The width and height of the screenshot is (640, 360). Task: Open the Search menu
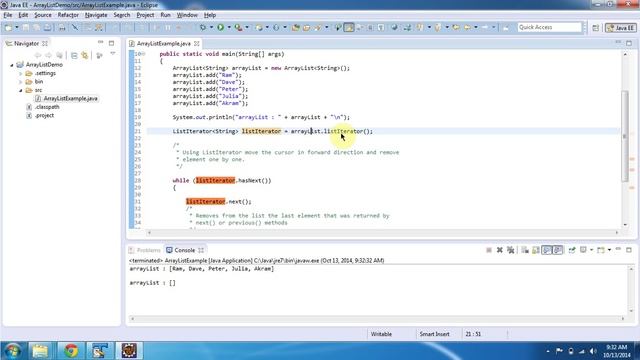coord(122,15)
